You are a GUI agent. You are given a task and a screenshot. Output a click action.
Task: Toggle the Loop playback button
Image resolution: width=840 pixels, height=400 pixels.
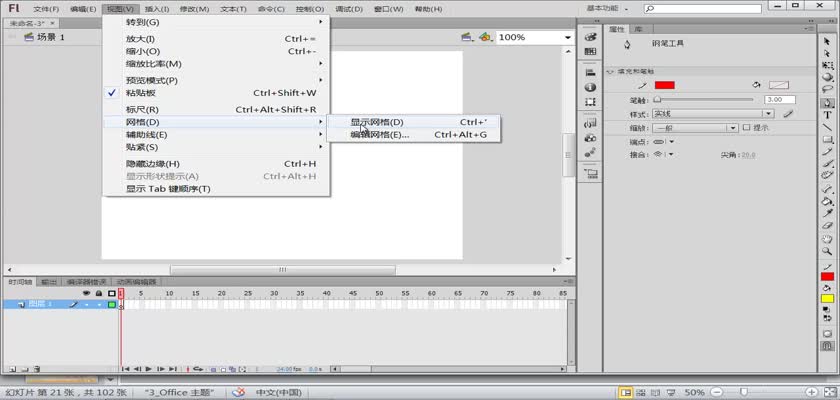(198, 369)
